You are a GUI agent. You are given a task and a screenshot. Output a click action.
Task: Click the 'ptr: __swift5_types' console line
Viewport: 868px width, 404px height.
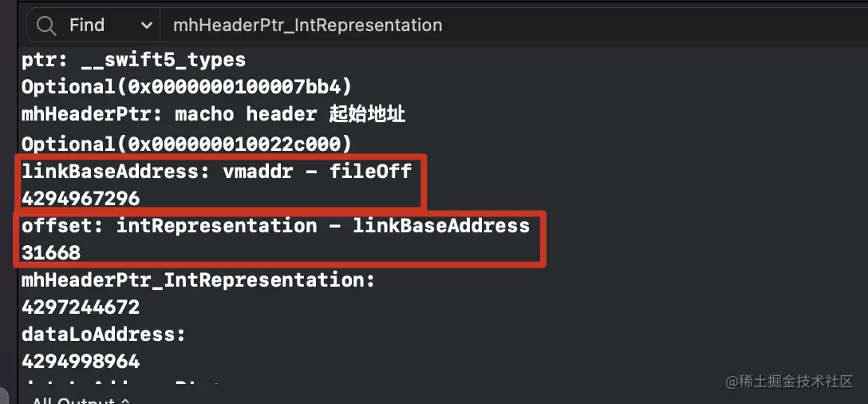click(133, 61)
